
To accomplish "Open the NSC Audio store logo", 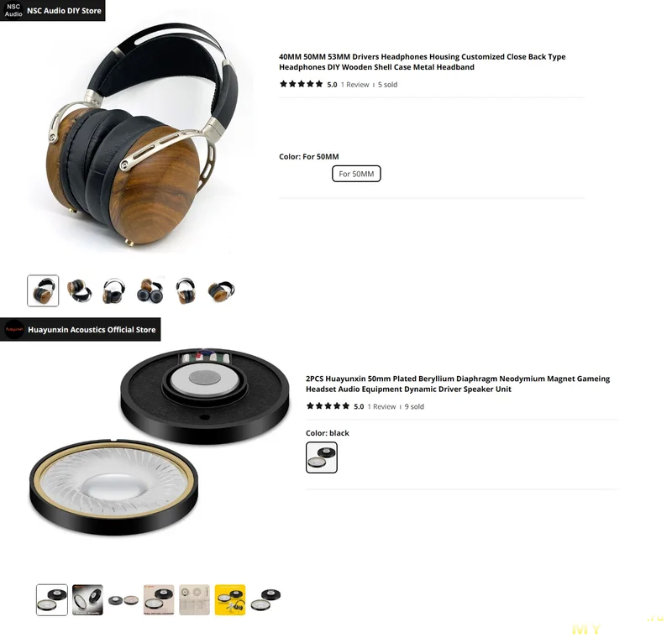I will point(13,10).
